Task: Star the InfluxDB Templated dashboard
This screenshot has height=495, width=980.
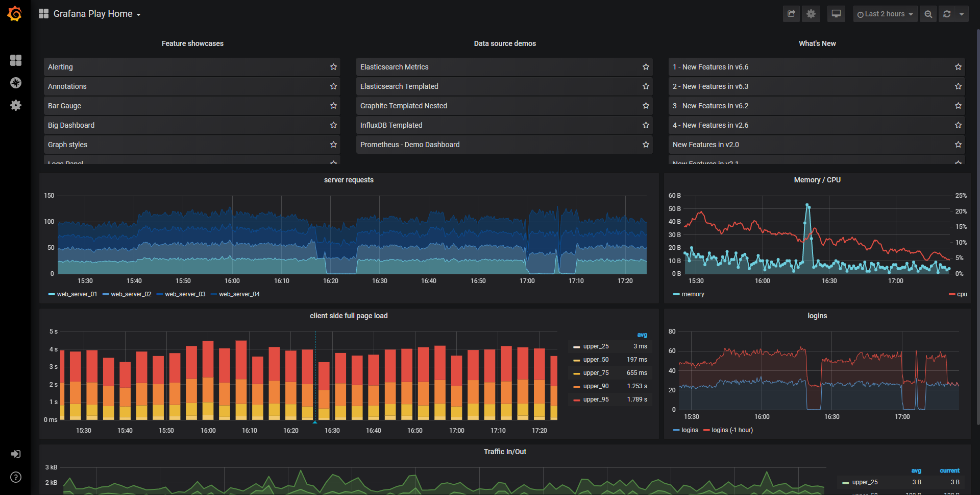Action: click(x=646, y=125)
